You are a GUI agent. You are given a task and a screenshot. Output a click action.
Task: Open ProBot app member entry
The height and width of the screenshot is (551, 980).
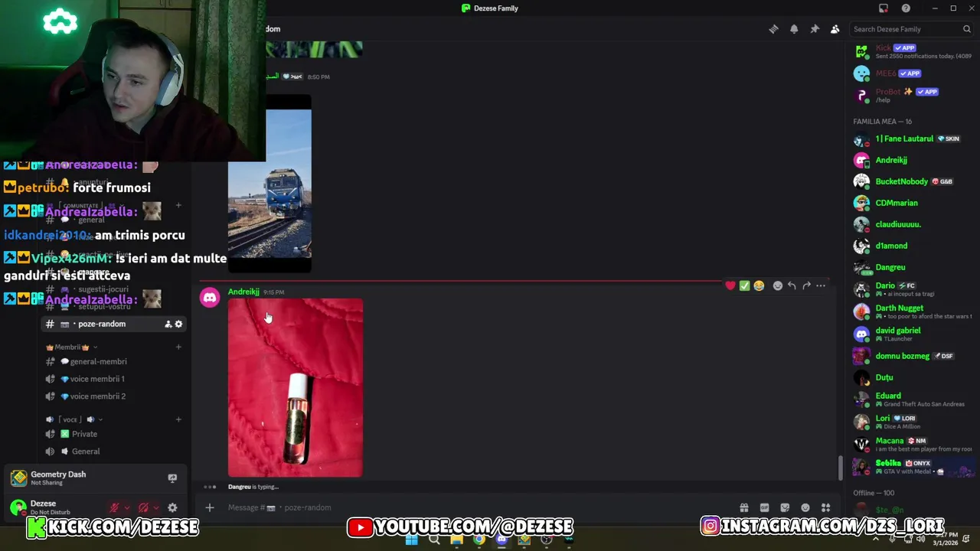[x=912, y=95]
